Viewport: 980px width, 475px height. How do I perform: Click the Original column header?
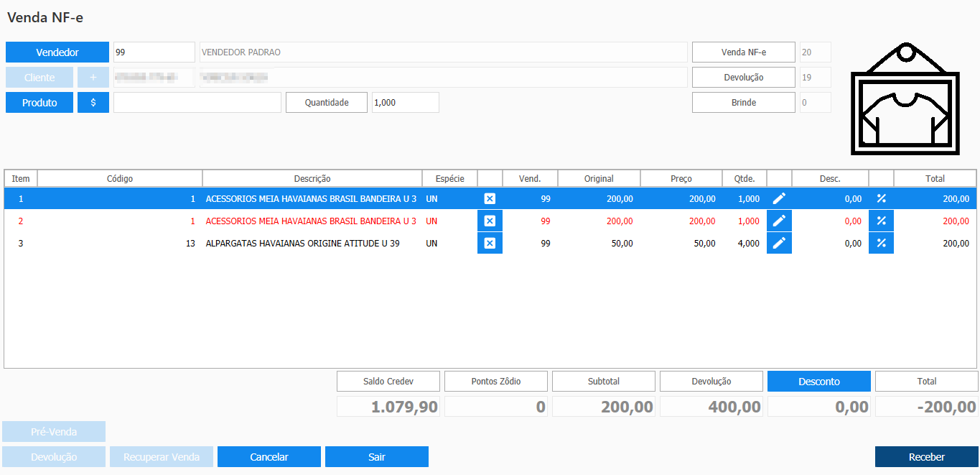click(x=599, y=179)
